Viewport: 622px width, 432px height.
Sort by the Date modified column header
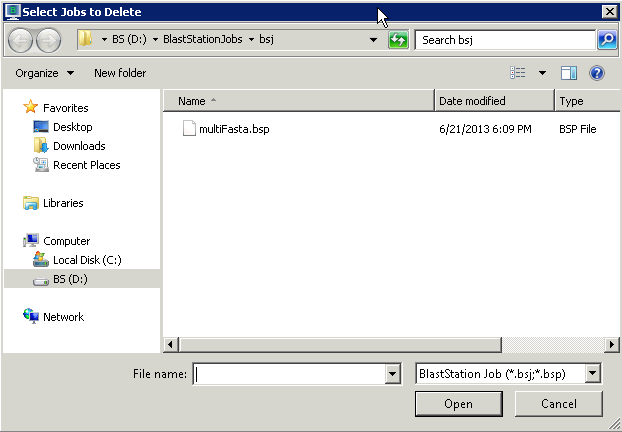[x=494, y=101]
